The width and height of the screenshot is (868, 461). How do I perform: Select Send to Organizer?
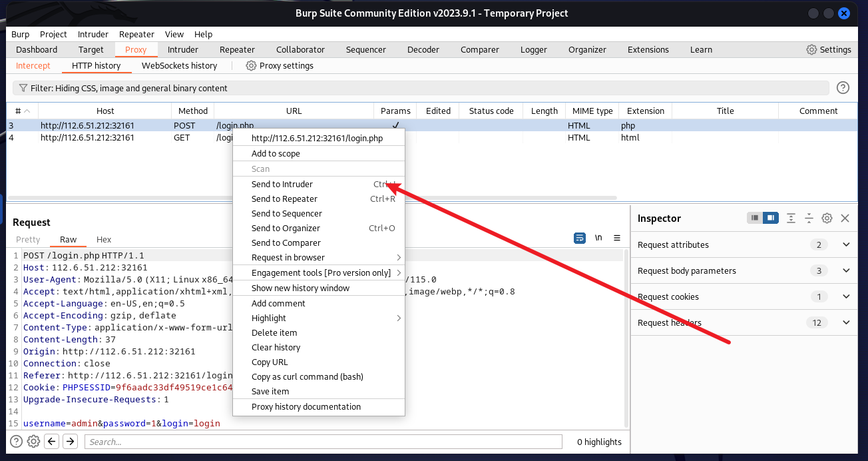tap(319, 228)
